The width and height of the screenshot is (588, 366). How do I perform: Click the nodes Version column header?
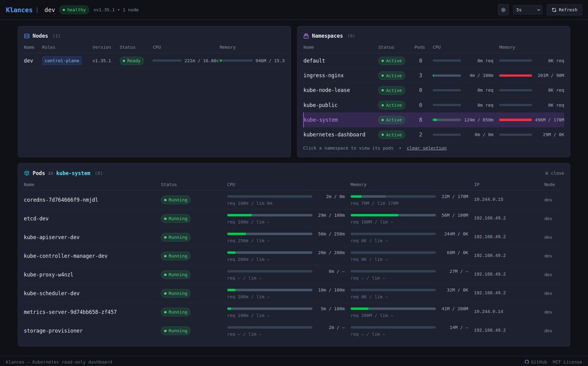(101, 48)
